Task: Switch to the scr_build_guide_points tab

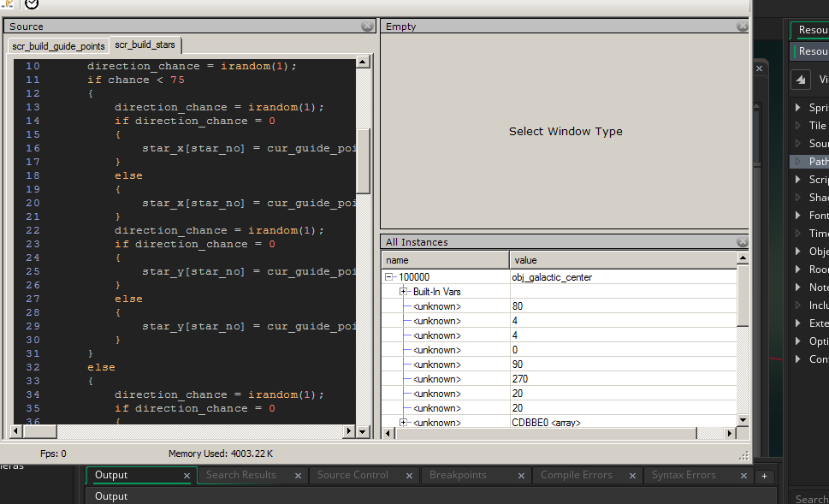Action: (57, 45)
